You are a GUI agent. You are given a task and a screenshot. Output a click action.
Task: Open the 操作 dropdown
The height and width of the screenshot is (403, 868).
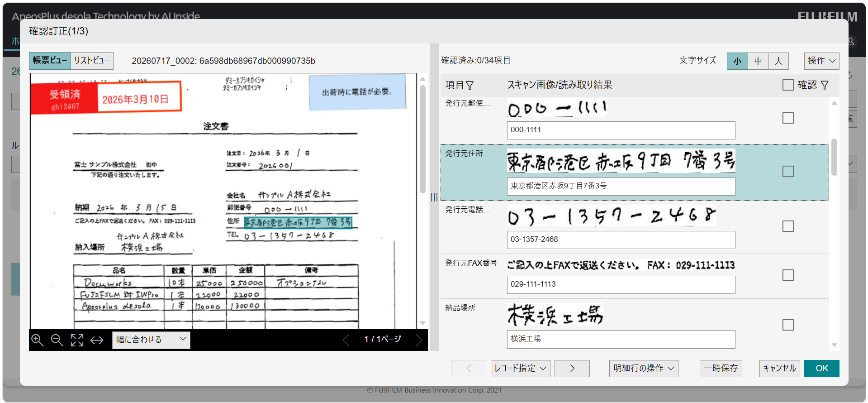tap(821, 61)
